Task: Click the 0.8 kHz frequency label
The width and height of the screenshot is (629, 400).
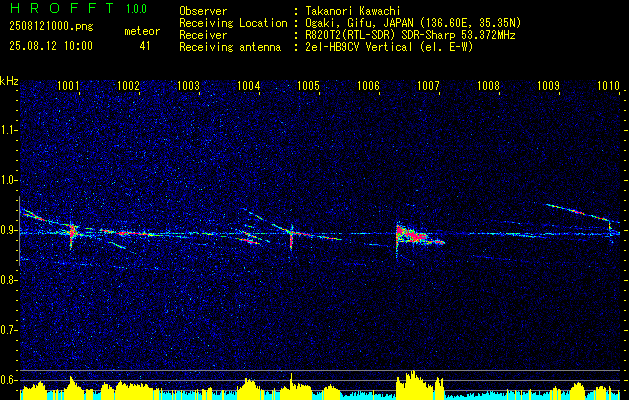Action: point(9,280)
